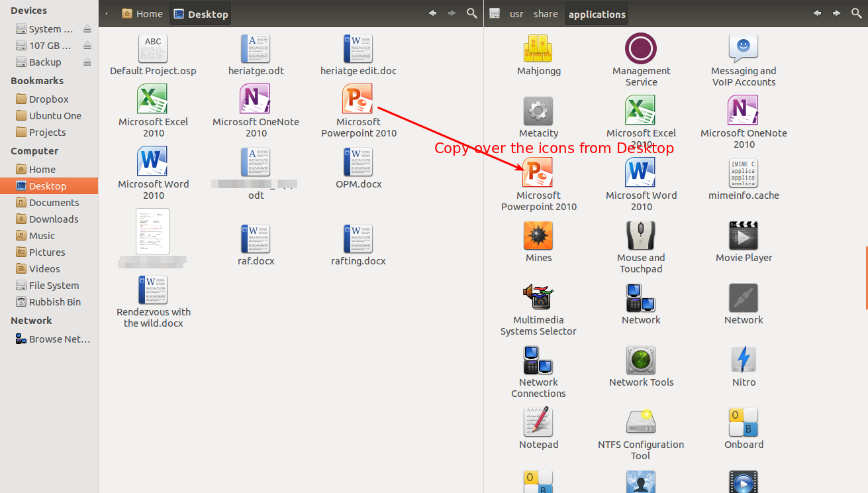Select heriatge.odt document
This screenshot has width=868, height=493.
point(256,49)
